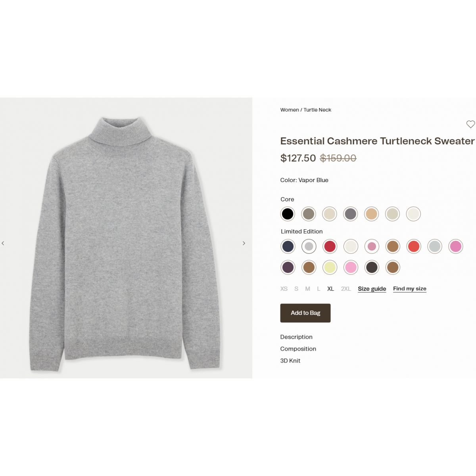Click the Add to Bag button
476x476 pixels.
[305, 313]
